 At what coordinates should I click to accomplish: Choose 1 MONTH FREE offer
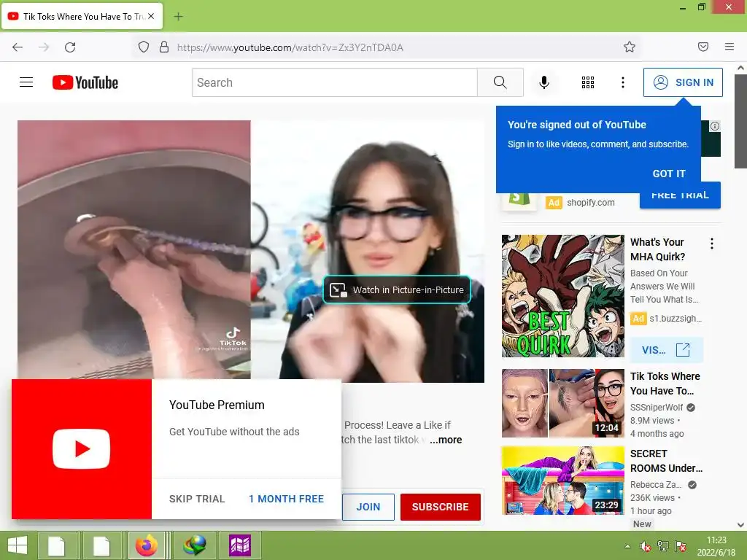point(286,499)
